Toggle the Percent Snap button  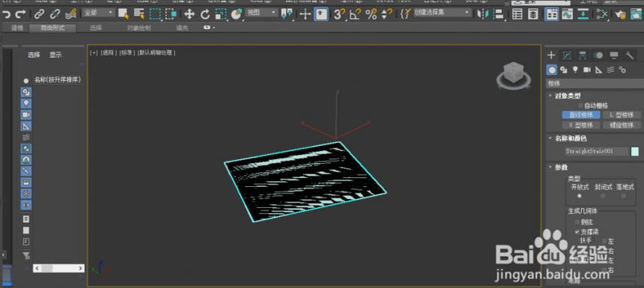(371, 14)
